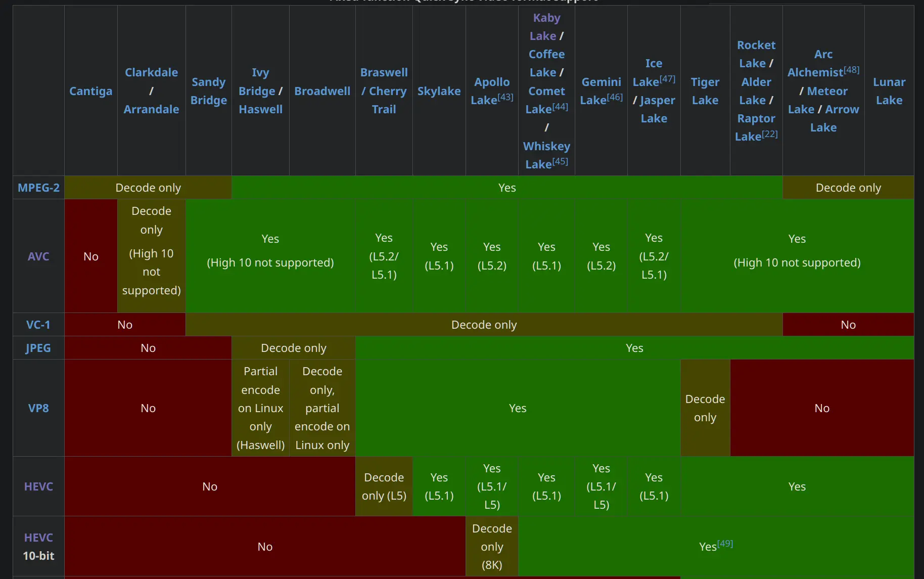Follow the Tiger Lake link
This screenshot has width=924, height=579.
[x=705, y=91]
